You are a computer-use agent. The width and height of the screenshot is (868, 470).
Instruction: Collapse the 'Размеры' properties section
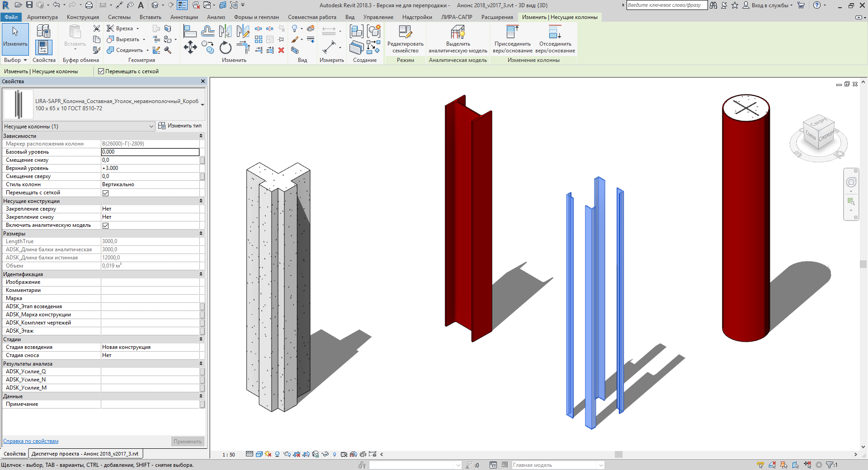(201, 234)
